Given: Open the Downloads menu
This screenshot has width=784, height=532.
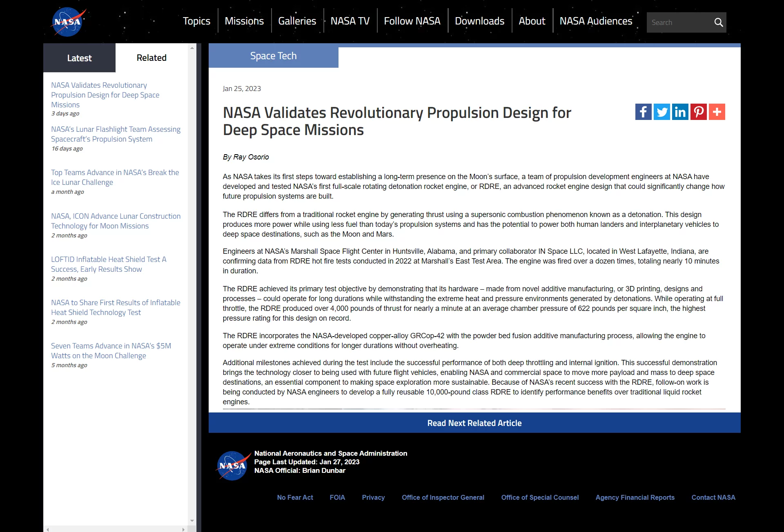Looking at the screenshot, I should [x=479, y=21].
